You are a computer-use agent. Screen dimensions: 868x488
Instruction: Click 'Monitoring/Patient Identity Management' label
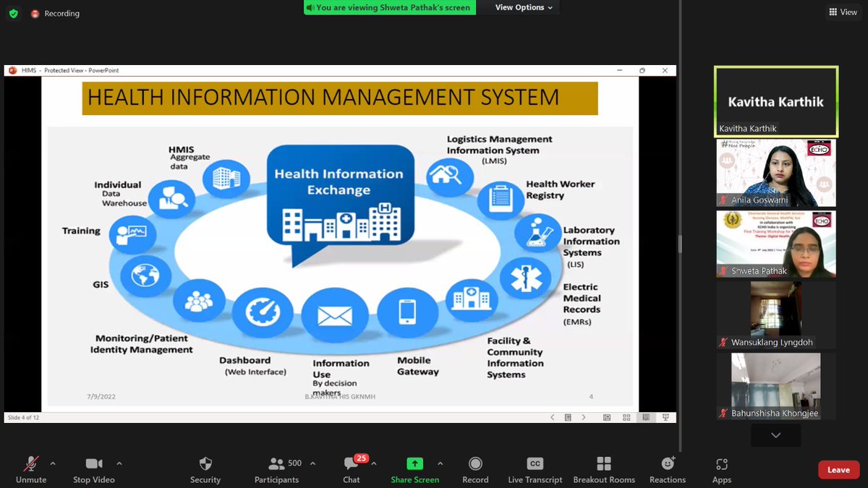142,343
